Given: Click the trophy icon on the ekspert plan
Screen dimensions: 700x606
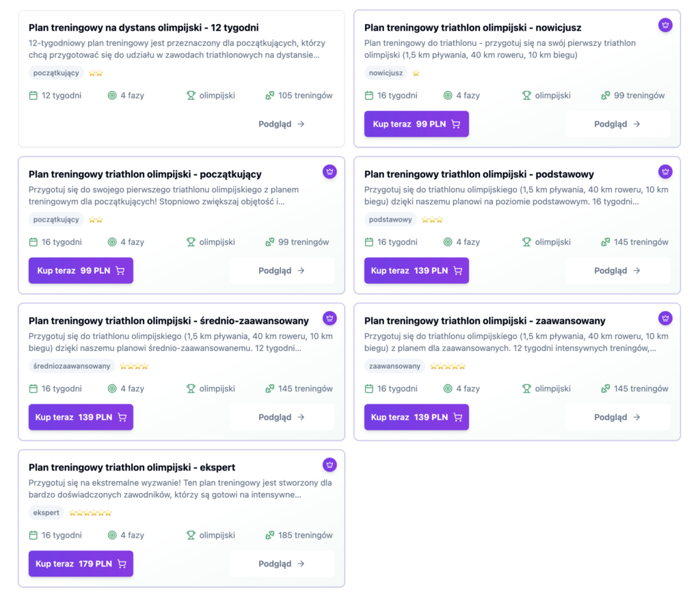Looking at the screenshot, I should [191, 536].
